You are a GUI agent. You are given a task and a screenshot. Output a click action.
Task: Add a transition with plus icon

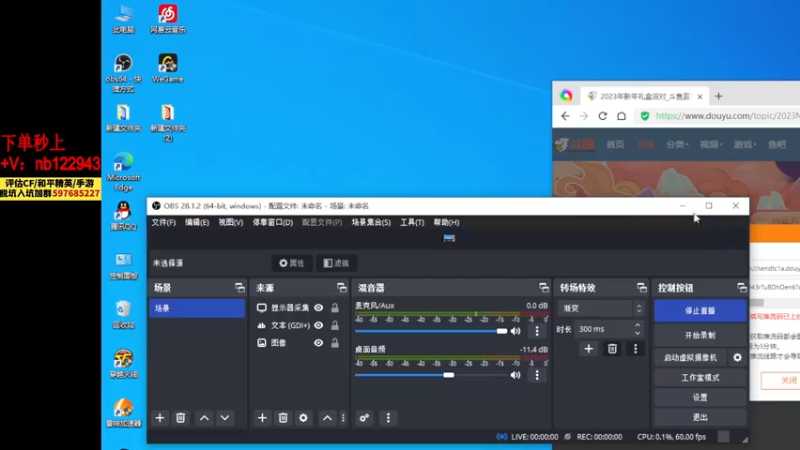[589, 349]
